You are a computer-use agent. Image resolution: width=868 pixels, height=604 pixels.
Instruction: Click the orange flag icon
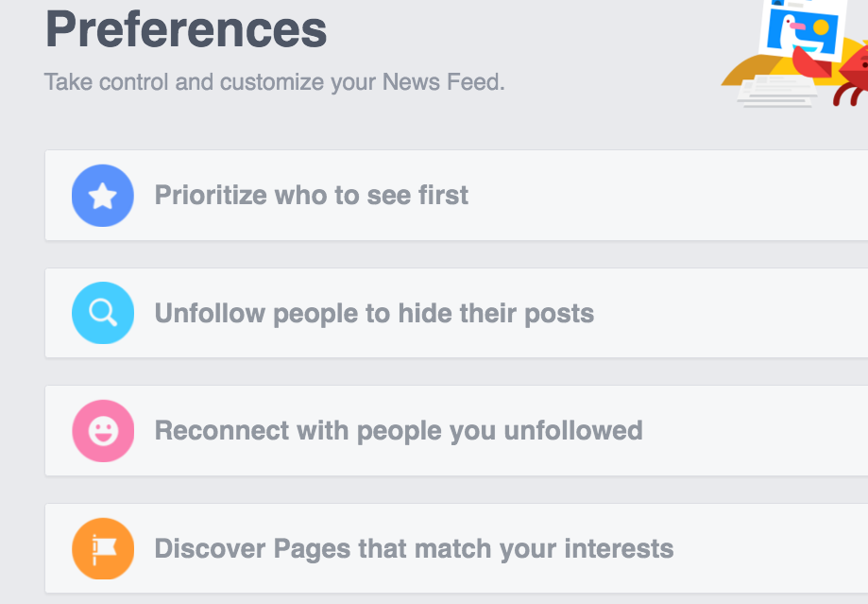click(103, 548)
